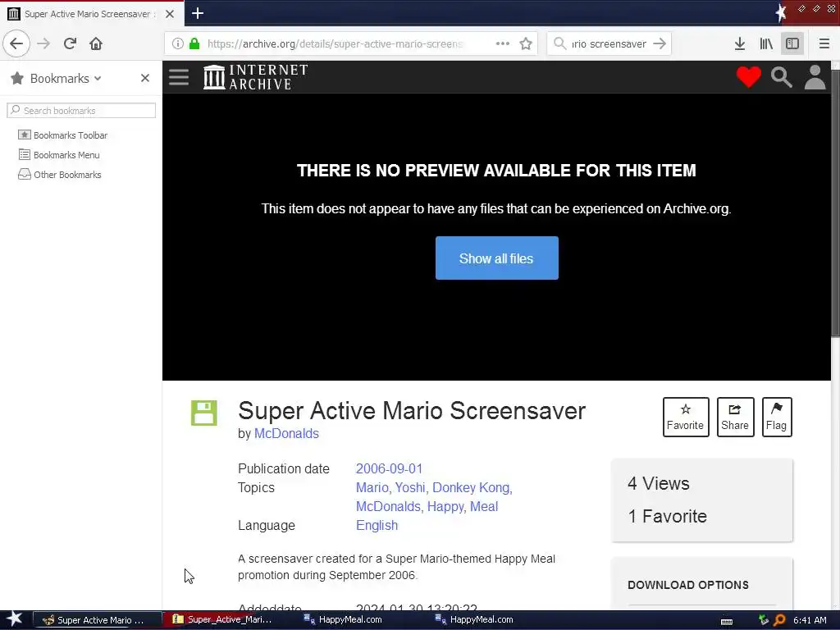
Task: Open Other Bookmarks folder
Action: pyautogui.click(x=59, y=175)
